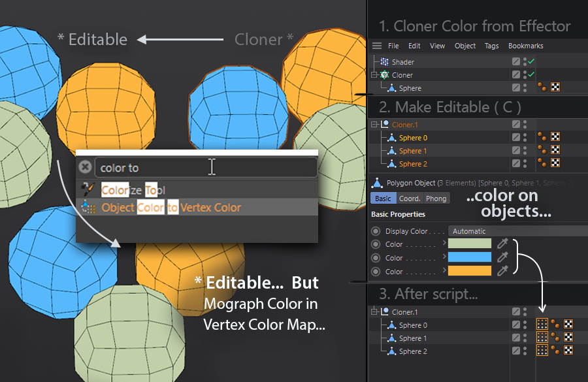The width and height of the screenshot is (588, 382).
Task: Click the Phong tag on the unnumbered Sphere
Action: [x=542, y=88]
